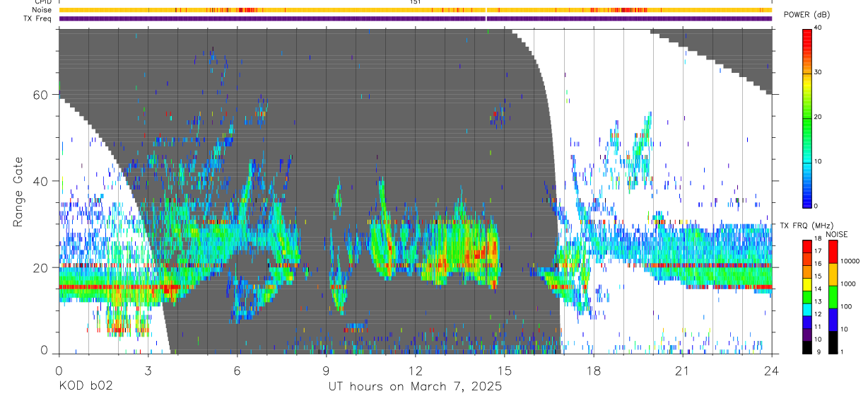868x401 pixels.
Task: Click the 151 CPID value
Action: click(x=415, y=2)
